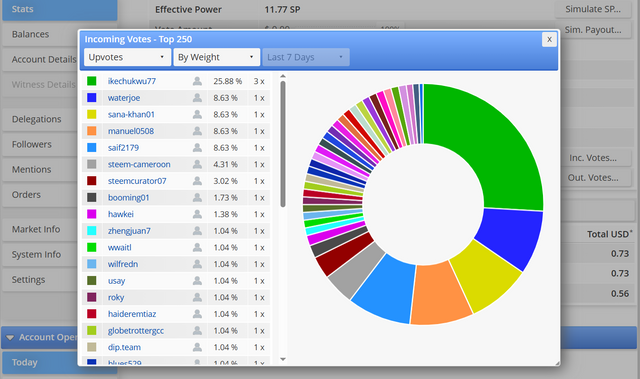
Task: Click the vote list scrollbar thumb
Action: click(x=283, y=144)
